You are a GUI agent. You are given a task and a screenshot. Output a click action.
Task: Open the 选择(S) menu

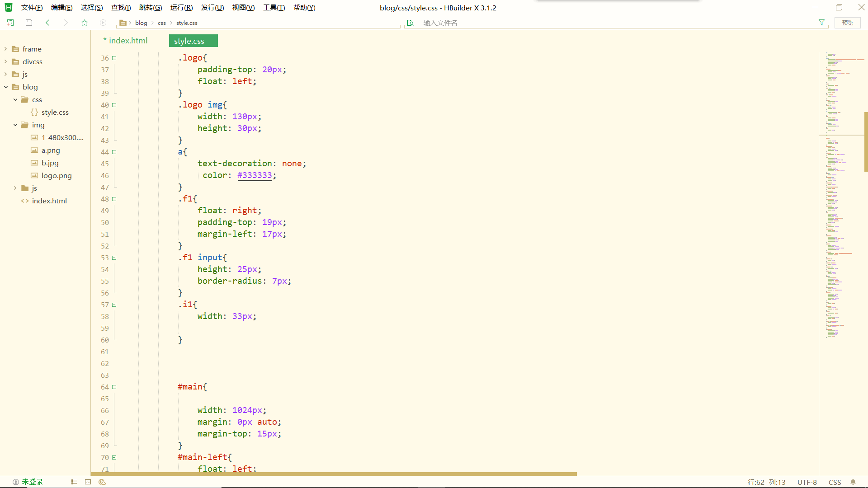92,8
